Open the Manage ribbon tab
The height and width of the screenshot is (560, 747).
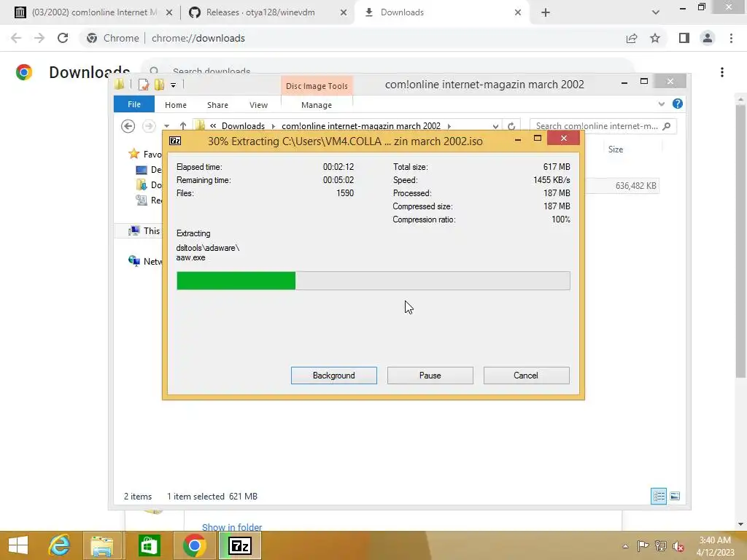click(317, 105)
